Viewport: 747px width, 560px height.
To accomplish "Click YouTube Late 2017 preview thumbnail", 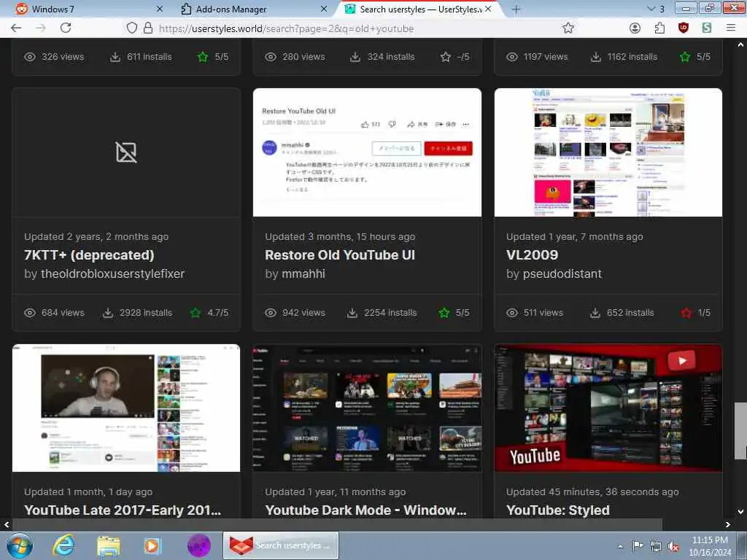I will point(126,408).
